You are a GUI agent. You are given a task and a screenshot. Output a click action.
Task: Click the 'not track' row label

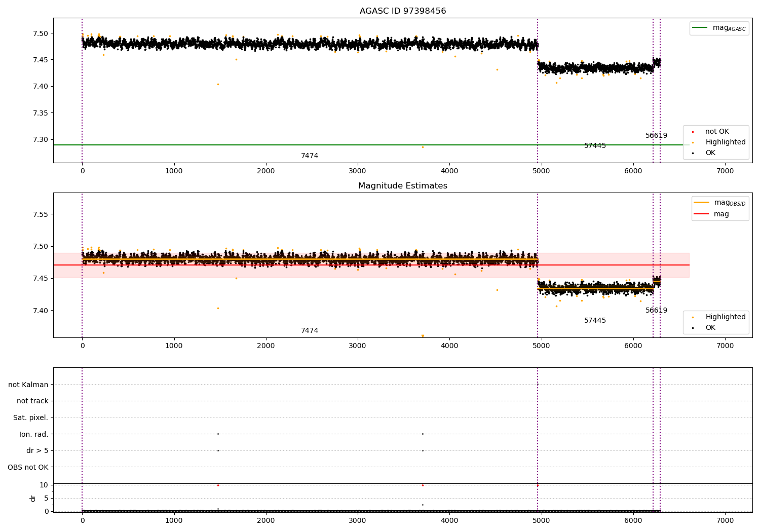click(x=32, y=401)
